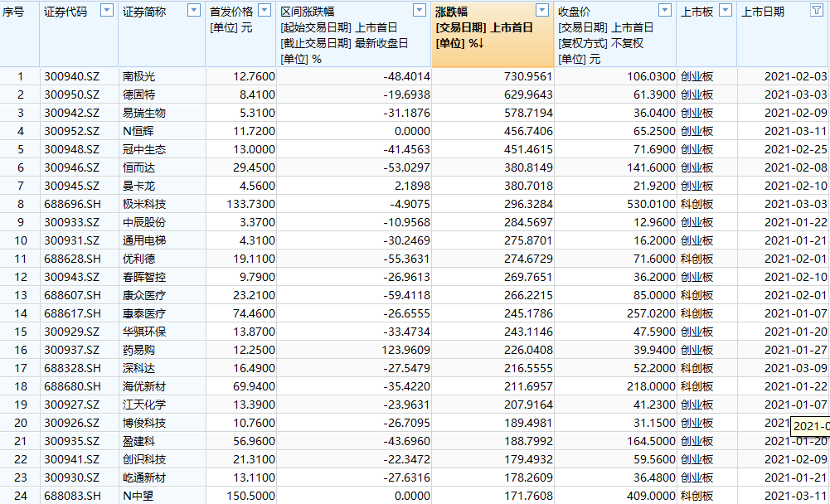The width and height of the screenshot is (830, 504).
Task: Click stock name 康众医疗
Action: (144, 295)
